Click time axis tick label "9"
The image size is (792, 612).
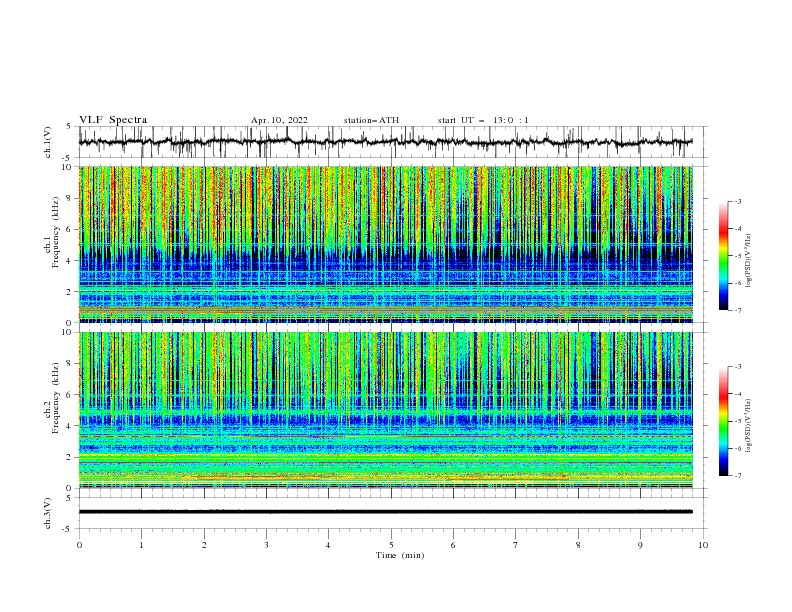(640, 545)
